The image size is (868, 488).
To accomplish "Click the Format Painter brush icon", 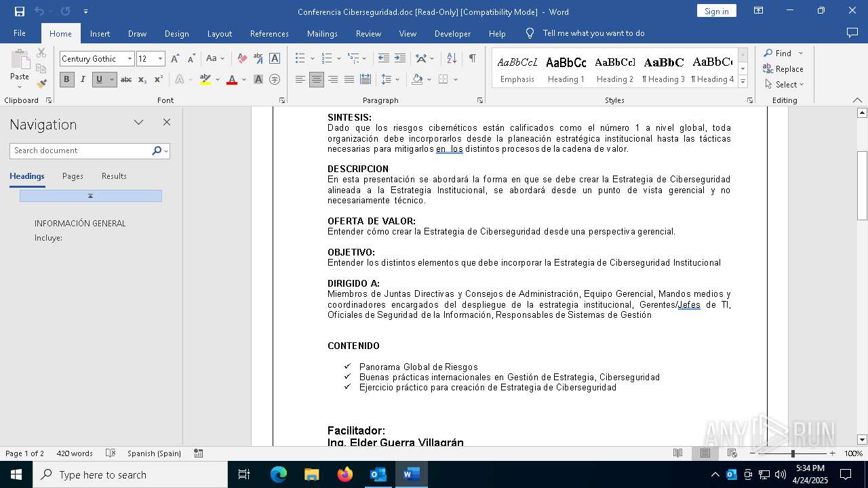I will [x=41, y=84].
